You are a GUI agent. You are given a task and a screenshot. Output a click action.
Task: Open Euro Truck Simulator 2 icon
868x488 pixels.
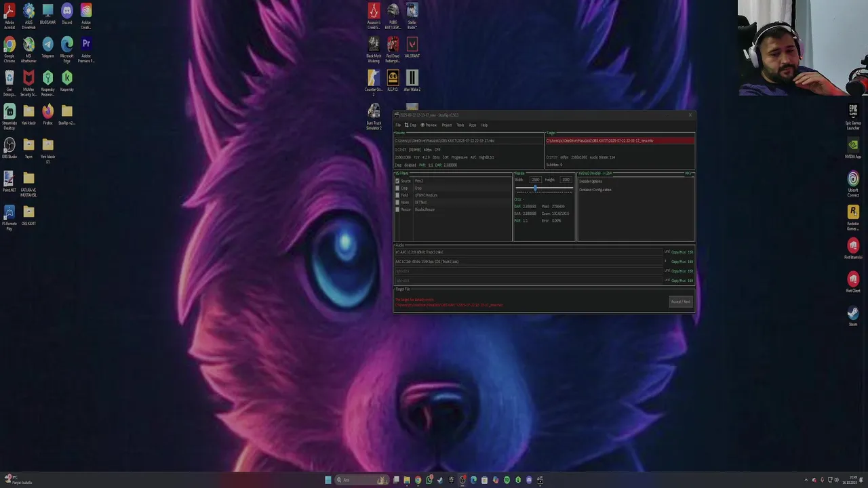(374, 117)
